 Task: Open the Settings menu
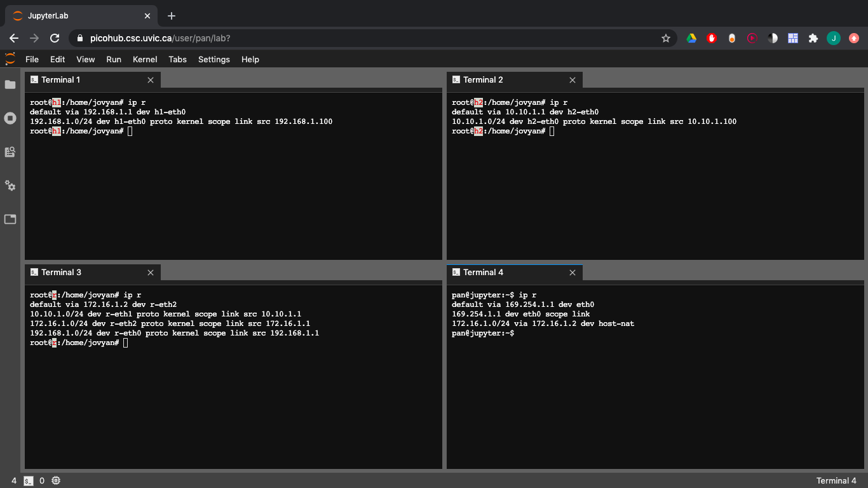pyautogui.click(x=214, y=59)
